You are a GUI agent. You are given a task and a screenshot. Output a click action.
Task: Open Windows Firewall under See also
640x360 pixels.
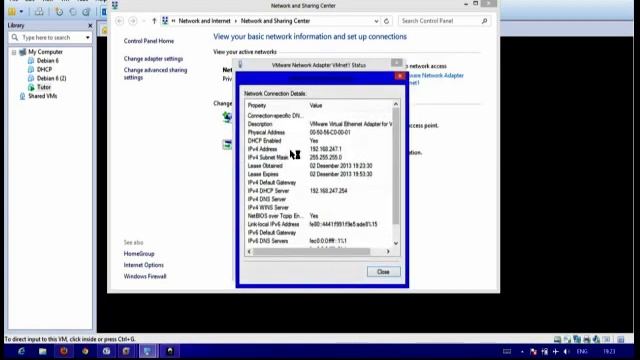pos(145,277)
